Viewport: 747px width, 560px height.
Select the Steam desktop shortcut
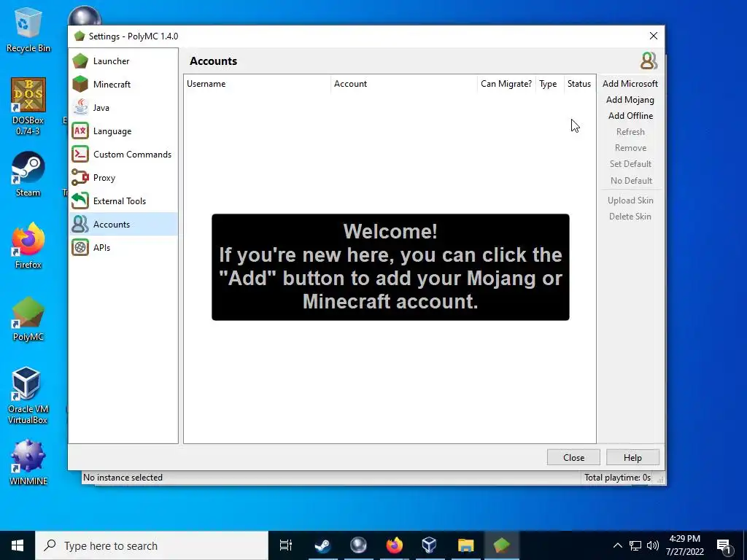pos(28,174)
